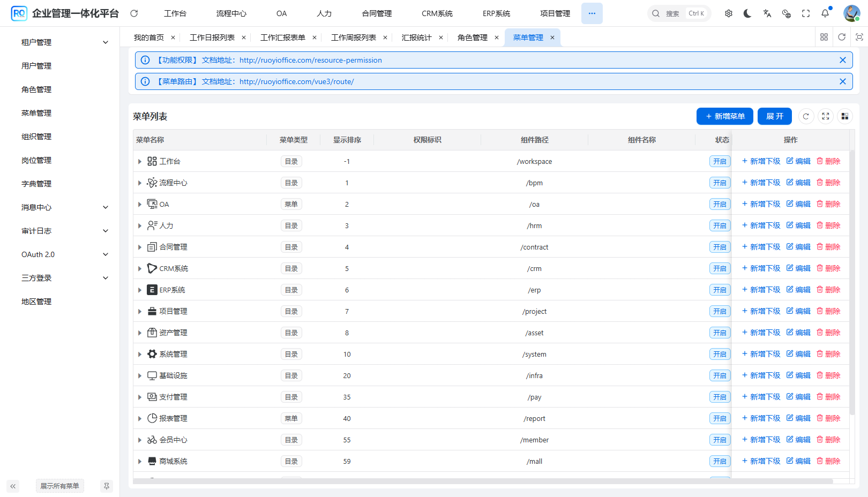Expand the 消息中心 sidebar section

64,207
